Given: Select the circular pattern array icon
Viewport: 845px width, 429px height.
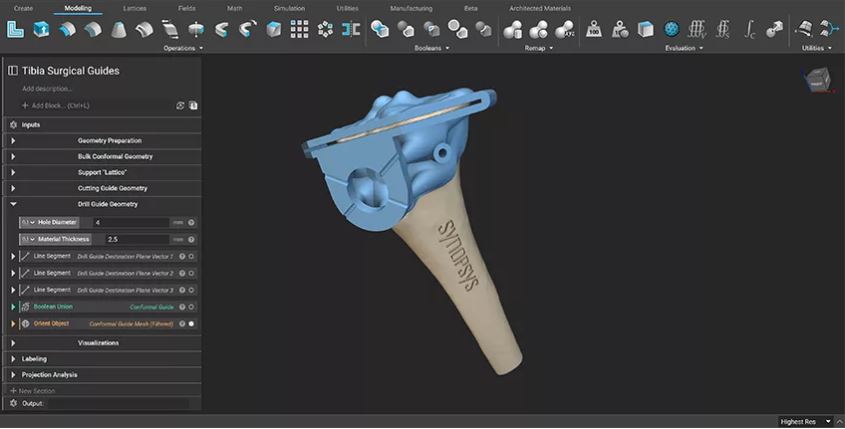Looking at the screenshot, I should click(x=325, y=29).
